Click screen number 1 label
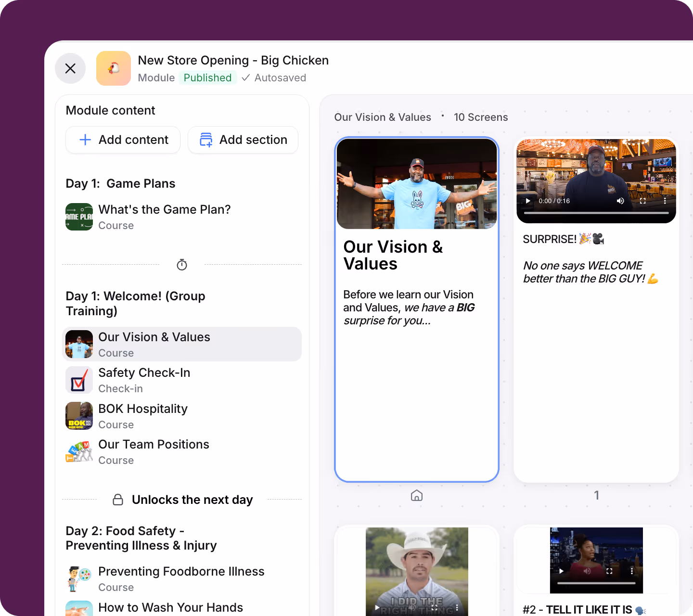693x616 pixels. click(x=597, y=495)
